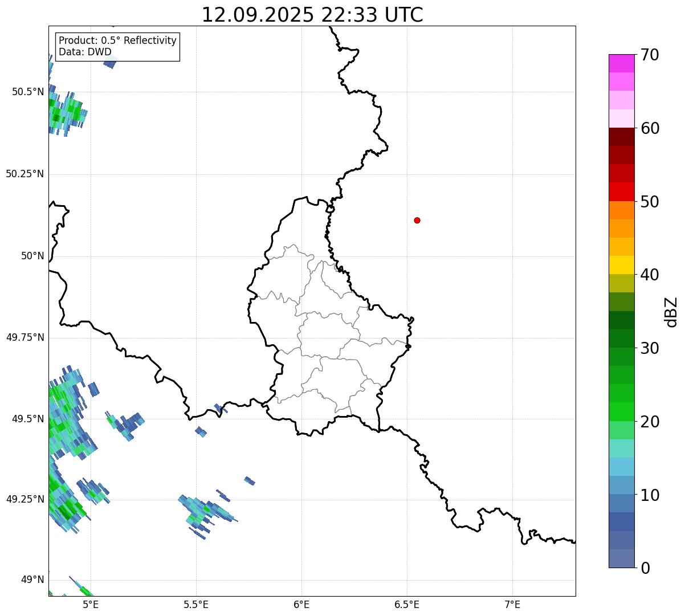Screen dimensions: 685x616
Task: Click the longitude label '5.5°E'
Action: (x=196, y=604)
